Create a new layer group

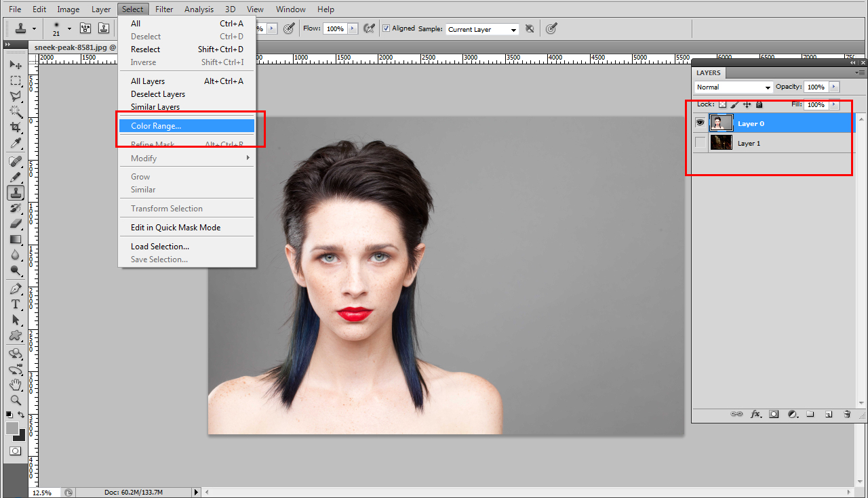coord(810,414)
